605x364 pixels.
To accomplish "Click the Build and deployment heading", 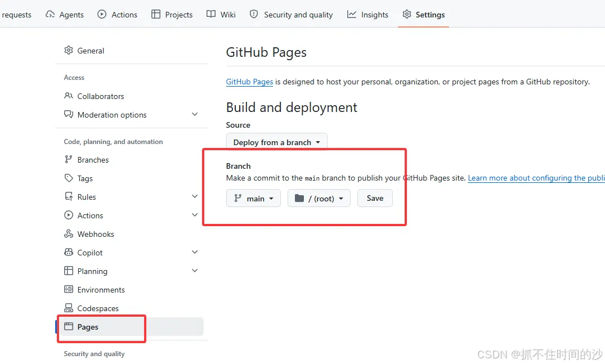I will tap(292, 107).
